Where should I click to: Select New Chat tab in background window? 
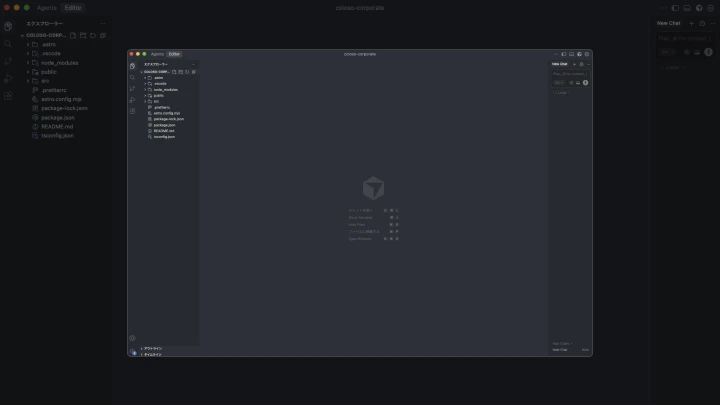pyautogui.click(x=668, y=23)
